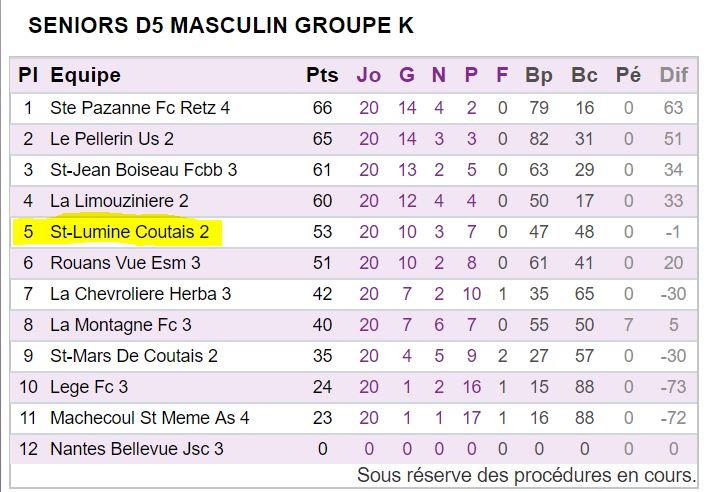Select team Ste Pazanne Fc Retz 4

point(140,108)
